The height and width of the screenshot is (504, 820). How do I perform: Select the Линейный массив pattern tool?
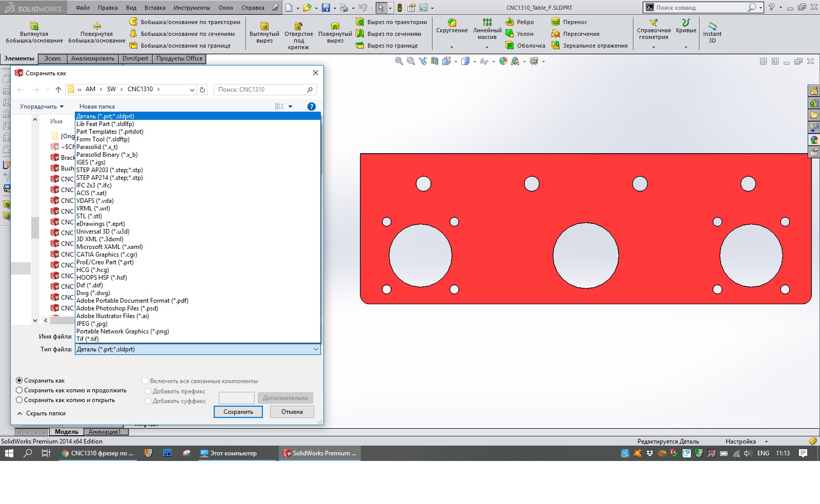click(487, 29)
